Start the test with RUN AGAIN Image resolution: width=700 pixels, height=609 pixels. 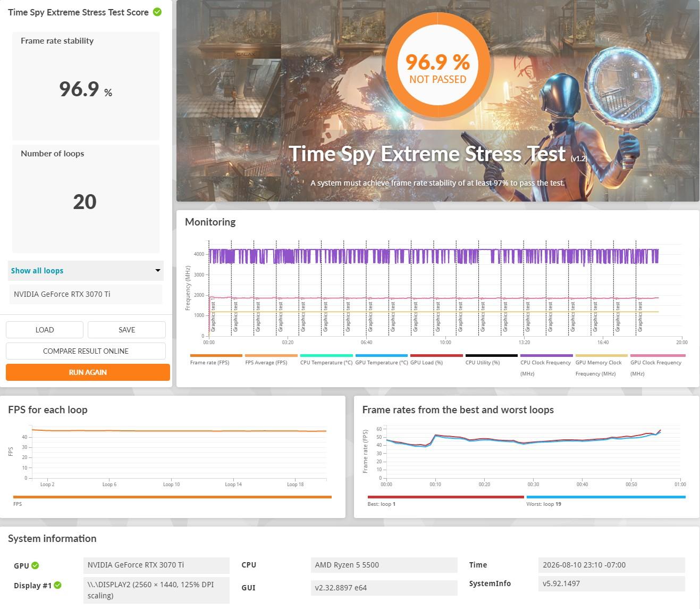[x=88, y=372]
